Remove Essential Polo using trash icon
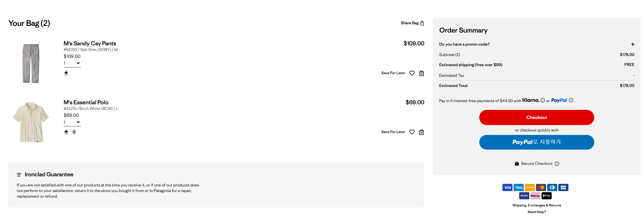 click(x=422, y=132)
